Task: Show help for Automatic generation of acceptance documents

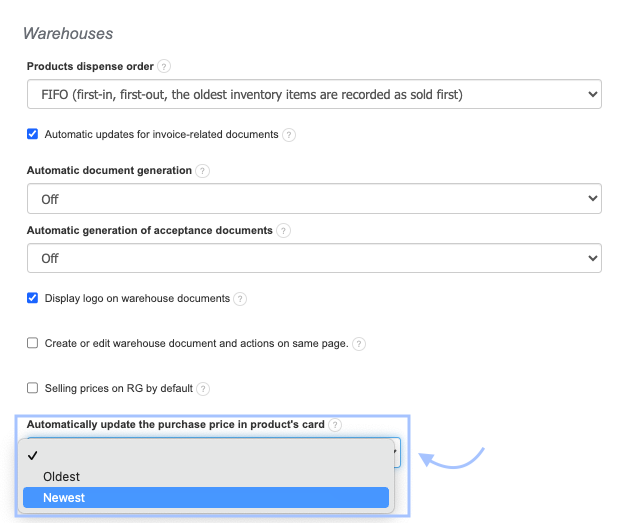Action: 283,230
